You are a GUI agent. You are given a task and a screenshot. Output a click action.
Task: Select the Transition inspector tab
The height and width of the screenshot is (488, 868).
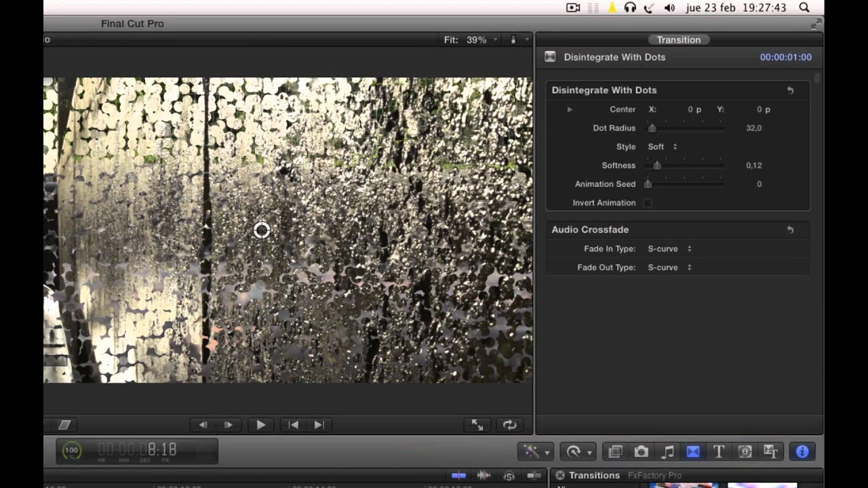pyautogui.click(x=678, y=40)
